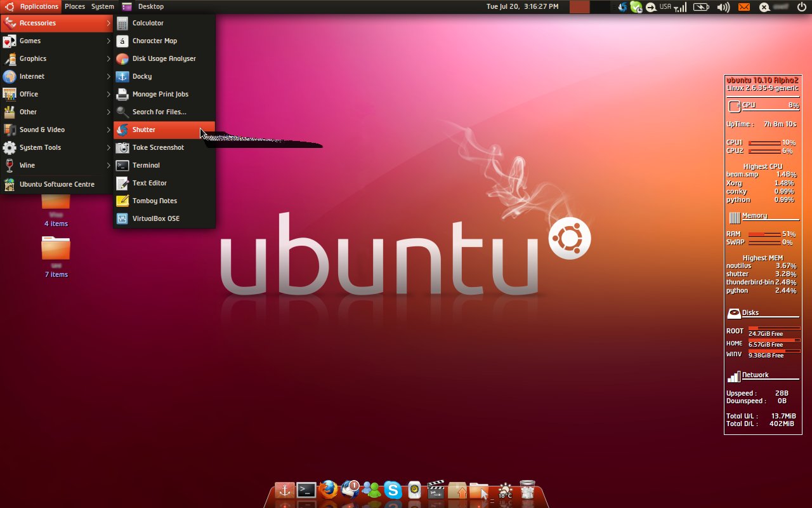The image size is (812, 508).
Task: Open Ubuntu Software Centre
Action: pyautogui.click(x=56, y=184)
